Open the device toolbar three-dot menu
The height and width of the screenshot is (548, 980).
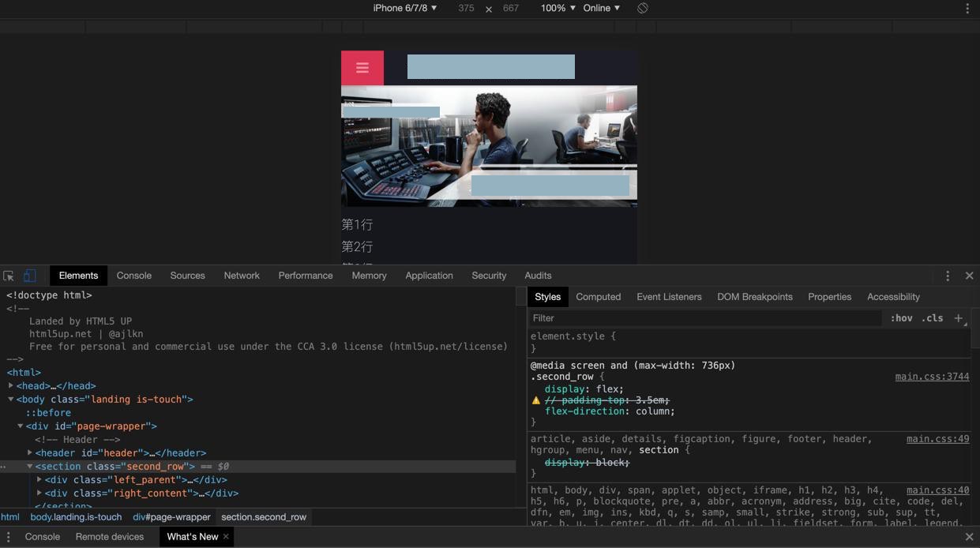pyautogui.click(x=967, y=8)
